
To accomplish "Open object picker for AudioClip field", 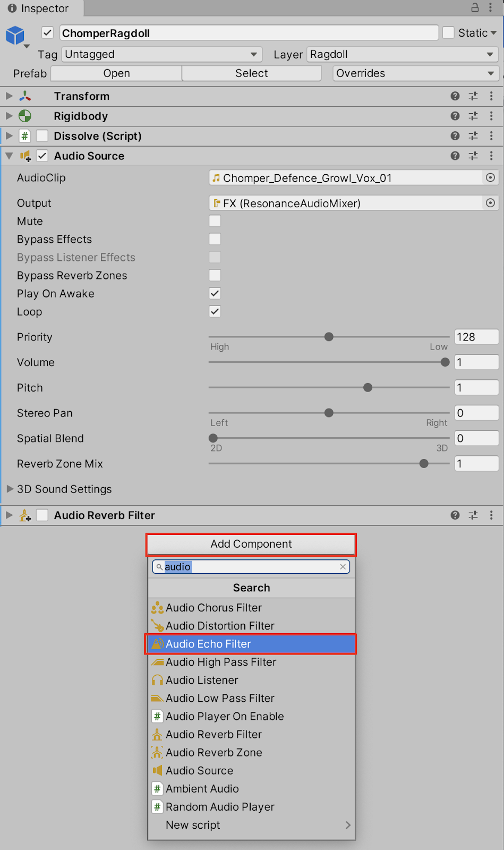I will (491, 178).
